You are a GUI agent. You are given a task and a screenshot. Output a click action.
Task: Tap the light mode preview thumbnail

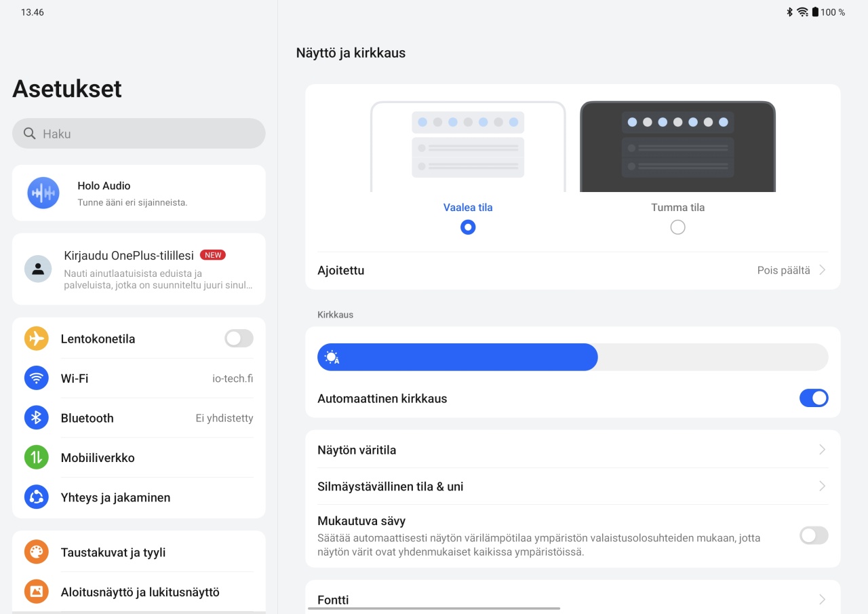pos(468,147)
